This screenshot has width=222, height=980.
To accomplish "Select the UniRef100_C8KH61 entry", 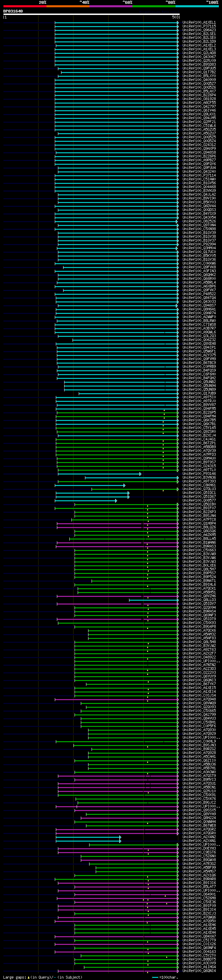I will coord(199,485).
